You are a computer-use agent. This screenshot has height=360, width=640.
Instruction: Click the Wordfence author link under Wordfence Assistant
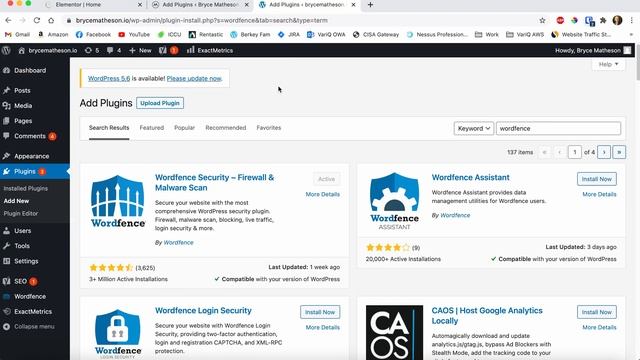(x=455, y=215)
